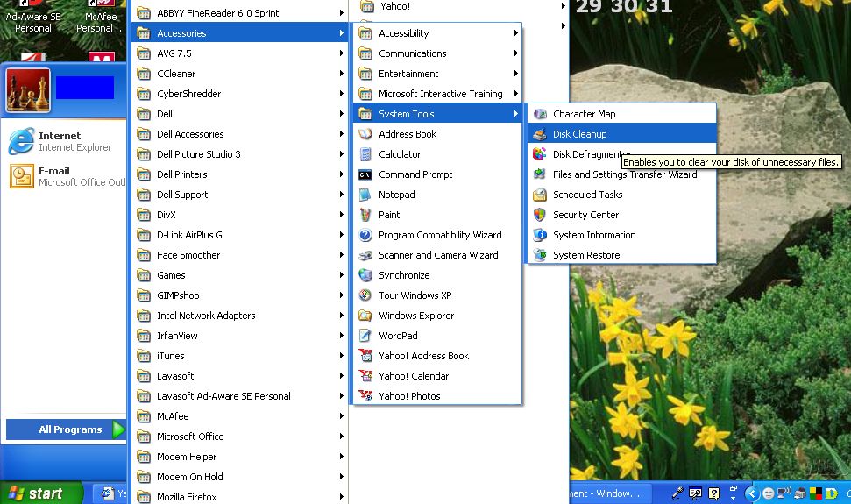Image resolution: width=851 pixels, height=504 pixels.
Task: Open the McAfee program folder
Action: 239,416
